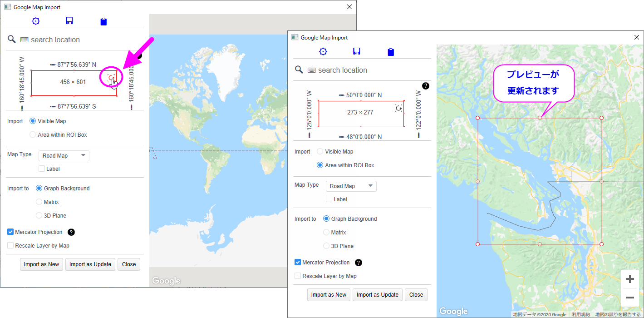The height and width of the screenshot is (318, 644).
Task: Click Close button in left window
Action: coord(129,264)
